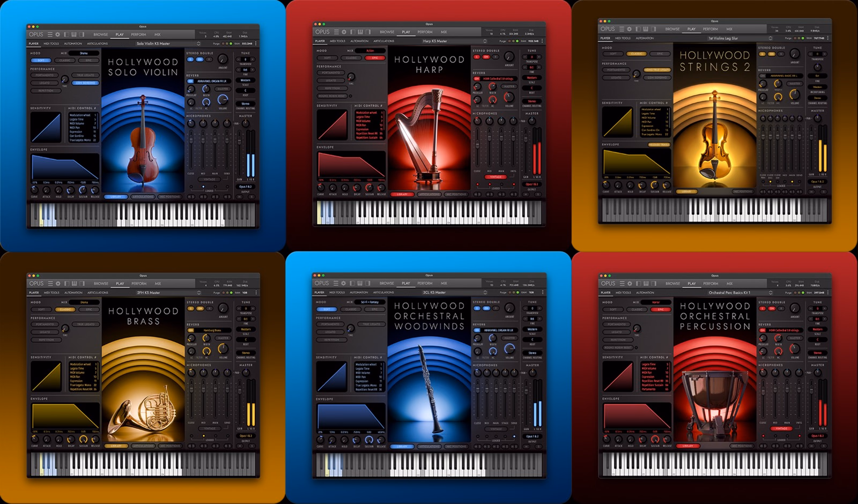Open settings gear in Hollywood Harp window

click(x=344, y=32)
